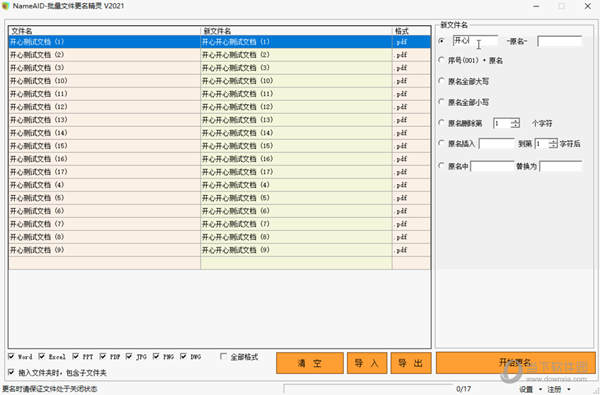Click the rename progress bar

pos(368,389)
